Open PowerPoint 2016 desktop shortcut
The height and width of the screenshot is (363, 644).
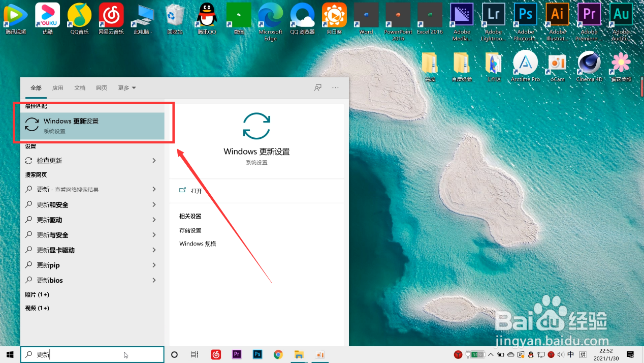(398, 21)
